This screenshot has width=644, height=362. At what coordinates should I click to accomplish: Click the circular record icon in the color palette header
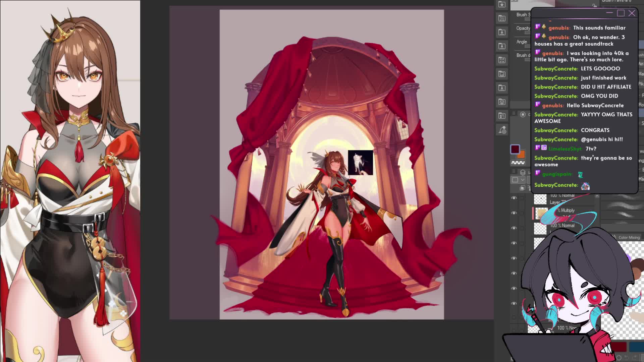coord(523,115)
